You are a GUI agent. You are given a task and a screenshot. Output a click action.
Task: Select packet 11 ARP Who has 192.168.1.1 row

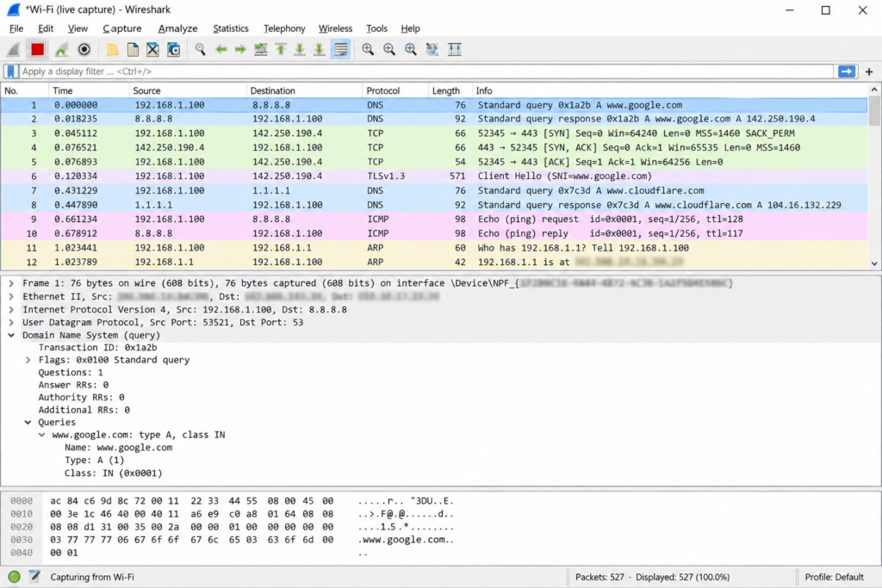[434, 248]
